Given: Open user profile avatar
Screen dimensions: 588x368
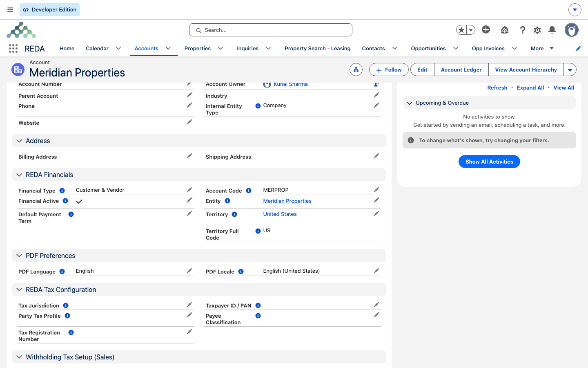Looking at the screenshot, I should tap(572, 30).
